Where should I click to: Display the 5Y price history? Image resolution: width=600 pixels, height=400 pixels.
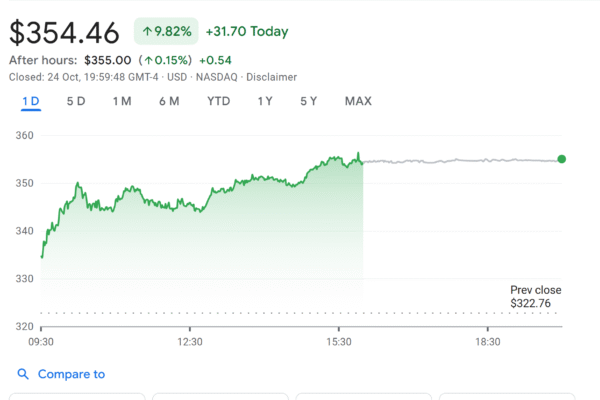coord(309,101)
